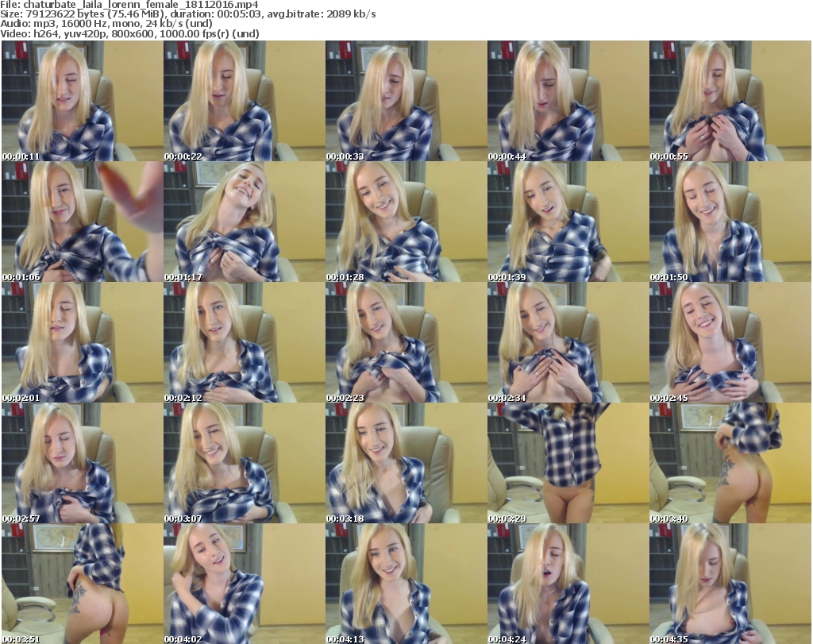Select the thumbnail stamped 00:04:13

406,584
